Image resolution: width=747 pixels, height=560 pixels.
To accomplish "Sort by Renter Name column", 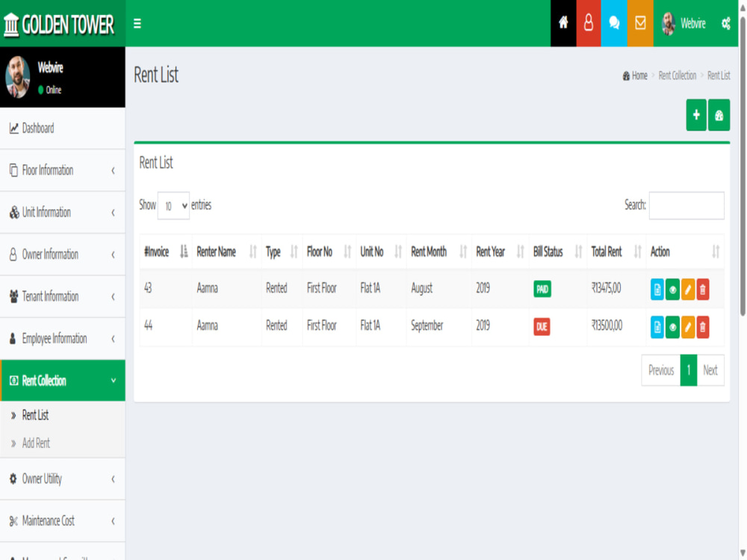I will [x=226, y=252].
